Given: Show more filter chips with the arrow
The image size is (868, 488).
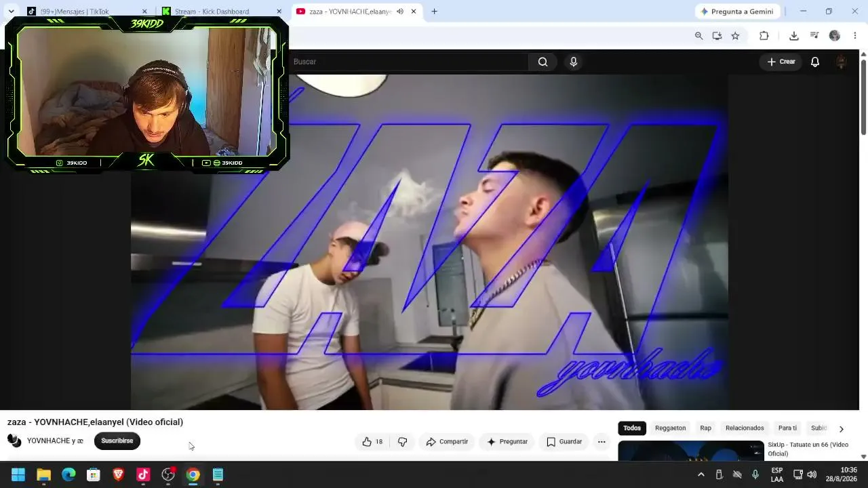Looking at the screenshot, I should (842, 428).
